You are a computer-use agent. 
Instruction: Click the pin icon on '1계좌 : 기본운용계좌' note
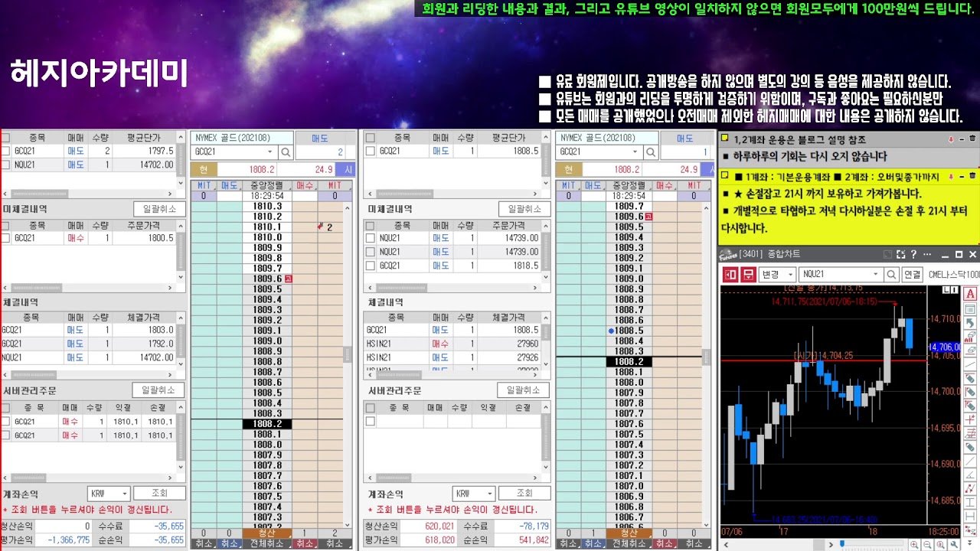pyautogui.click(x=951, y=175)
